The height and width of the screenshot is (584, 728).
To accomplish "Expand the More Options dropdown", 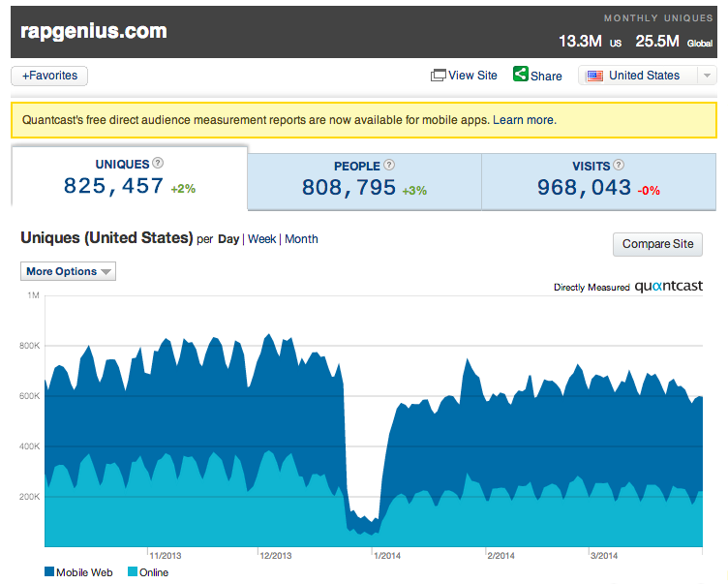I will click(x=68, y=271).
